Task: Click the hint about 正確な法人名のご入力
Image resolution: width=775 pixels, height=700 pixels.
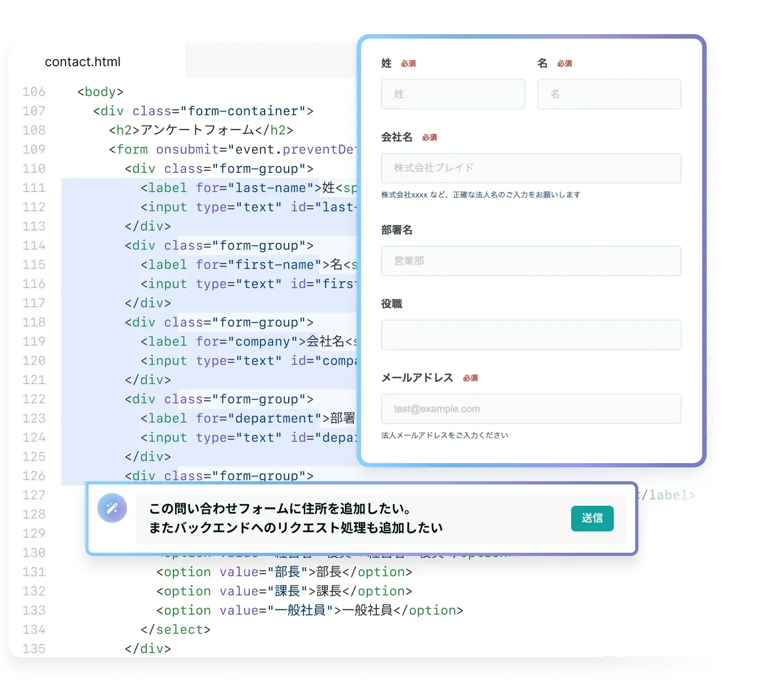Action: pyautogui.click(x=480, y=195)
